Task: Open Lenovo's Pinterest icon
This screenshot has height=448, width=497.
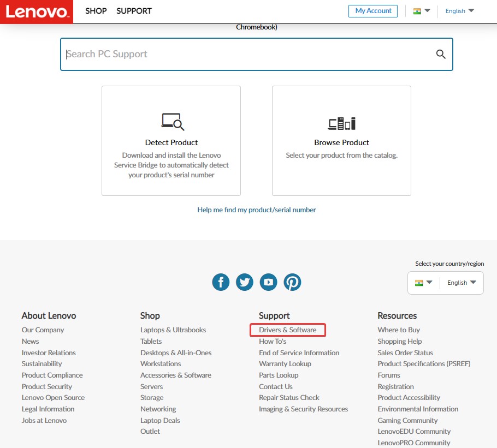Action: [292, 282]
